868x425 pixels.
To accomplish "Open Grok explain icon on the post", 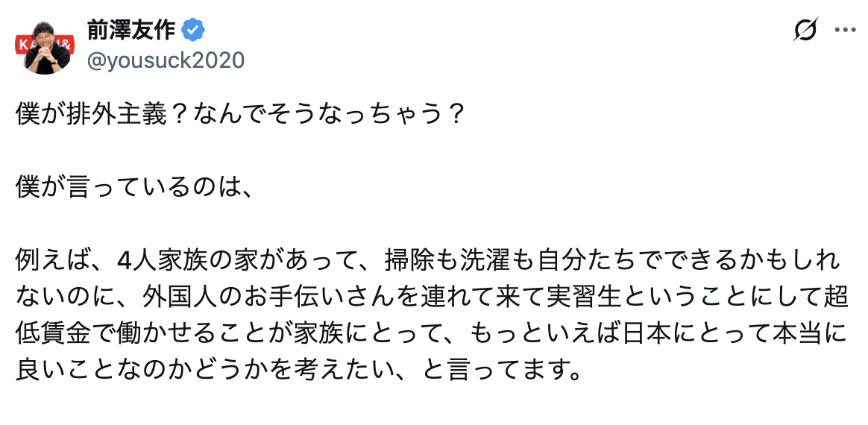I will point(805,29).
